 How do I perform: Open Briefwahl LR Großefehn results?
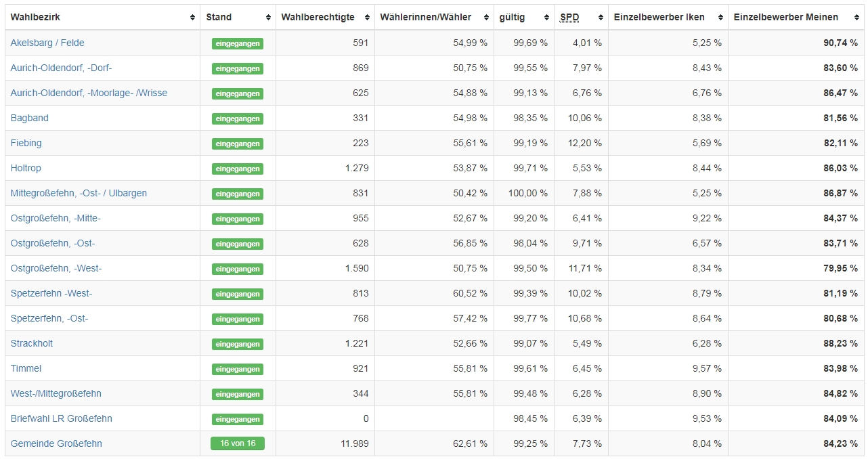point(62,418)
